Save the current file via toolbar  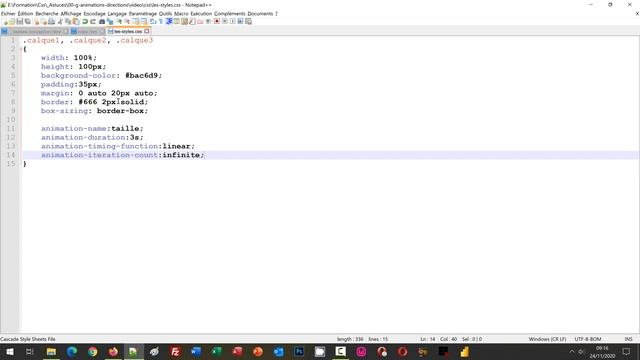20,21
